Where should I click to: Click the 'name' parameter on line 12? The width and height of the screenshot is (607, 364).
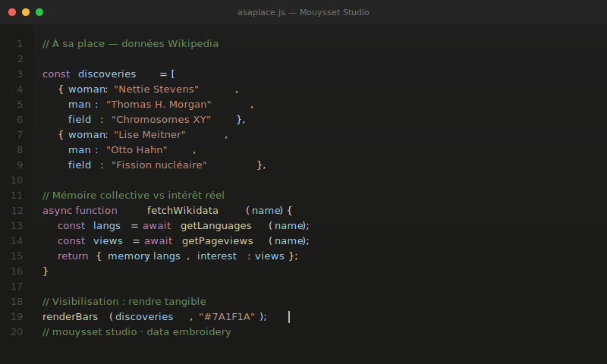pyautogui.click(x=266, y=210)
